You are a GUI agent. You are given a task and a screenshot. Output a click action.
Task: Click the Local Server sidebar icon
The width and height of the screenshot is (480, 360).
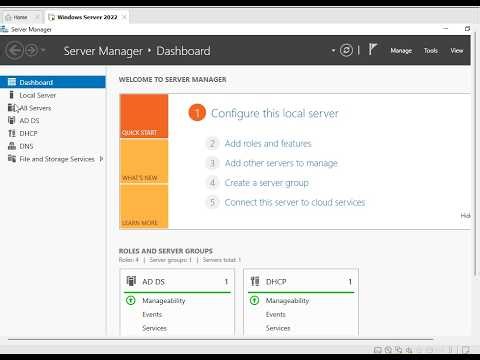12,95
